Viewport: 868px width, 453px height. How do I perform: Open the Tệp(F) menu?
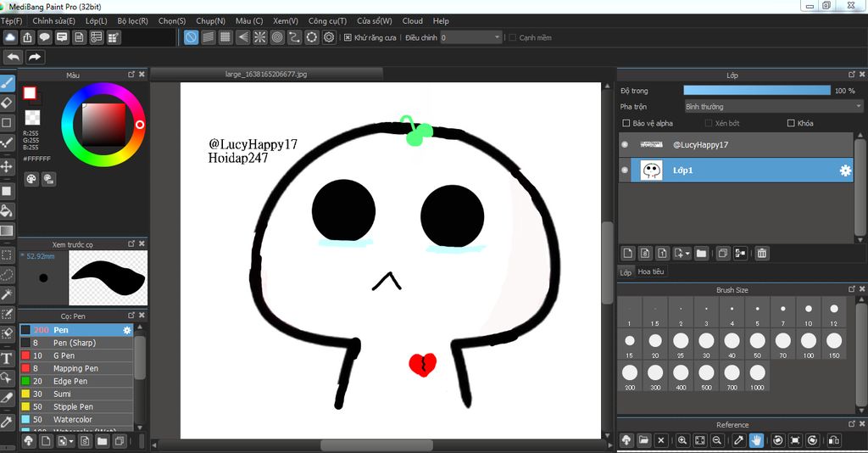pos(12,21)
